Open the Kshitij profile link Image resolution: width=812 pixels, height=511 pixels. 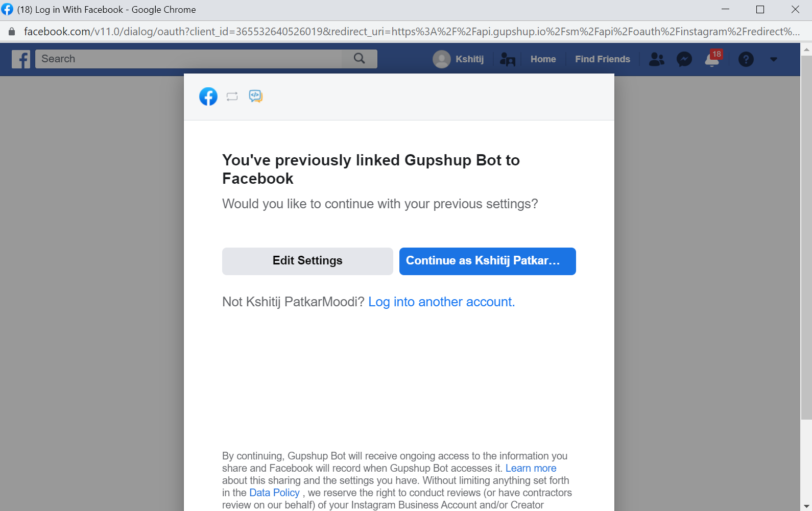[x=469, y=59]
